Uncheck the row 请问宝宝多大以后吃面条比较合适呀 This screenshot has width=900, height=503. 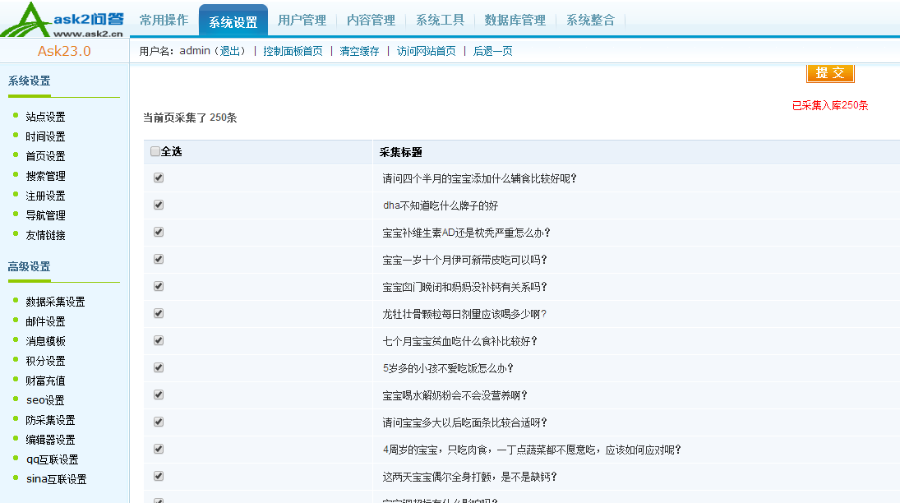click(159, 422)
